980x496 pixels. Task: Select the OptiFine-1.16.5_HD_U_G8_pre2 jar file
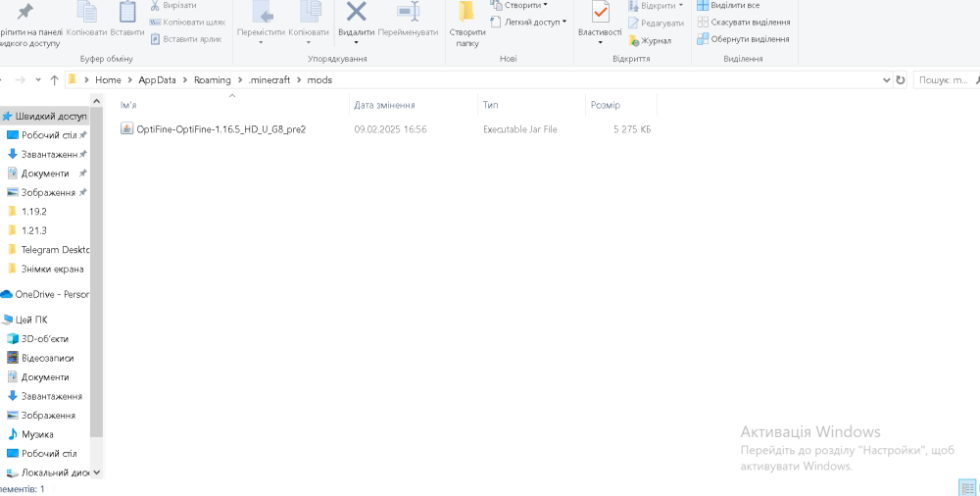coord(221,129)
